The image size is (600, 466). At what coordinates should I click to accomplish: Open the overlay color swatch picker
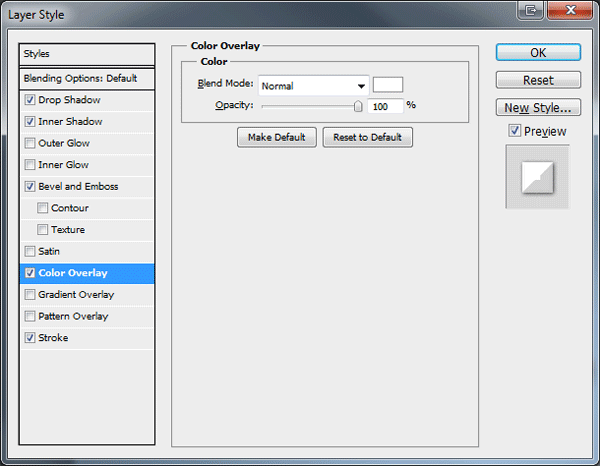(x=388, y=85)
